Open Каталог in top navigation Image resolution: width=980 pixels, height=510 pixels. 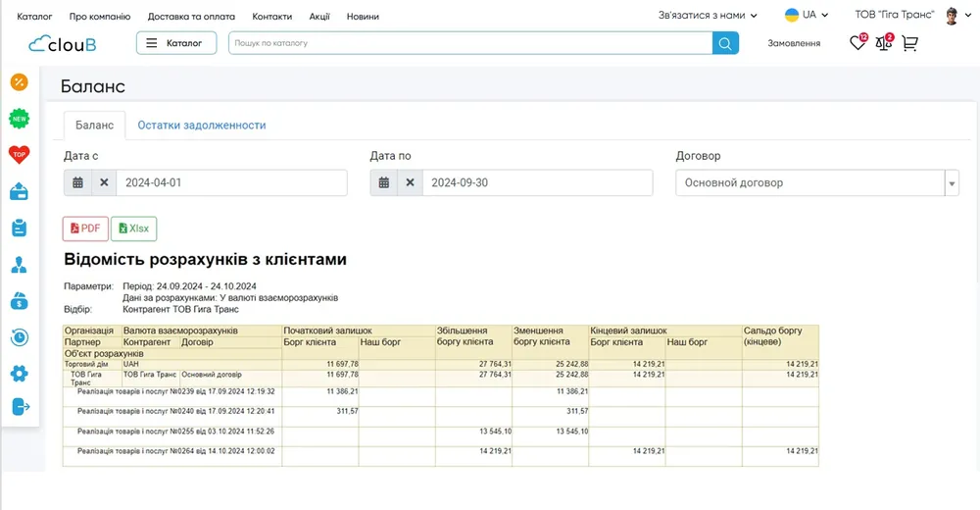point(34,17)
